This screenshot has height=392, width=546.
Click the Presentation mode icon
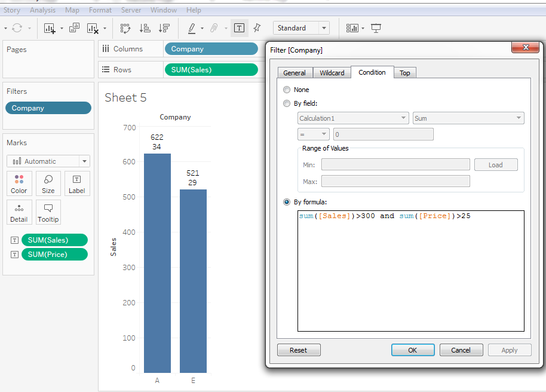(376, 28)
